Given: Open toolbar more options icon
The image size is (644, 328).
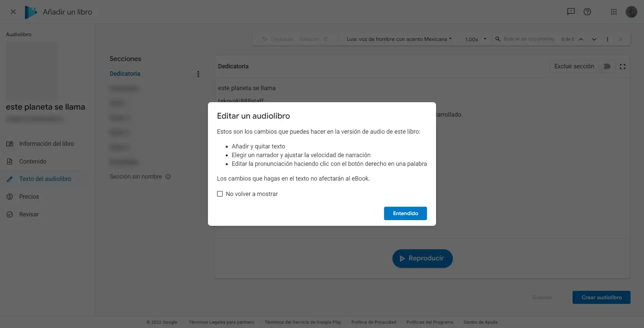Looking at the screenshot, I should [607, 39].
